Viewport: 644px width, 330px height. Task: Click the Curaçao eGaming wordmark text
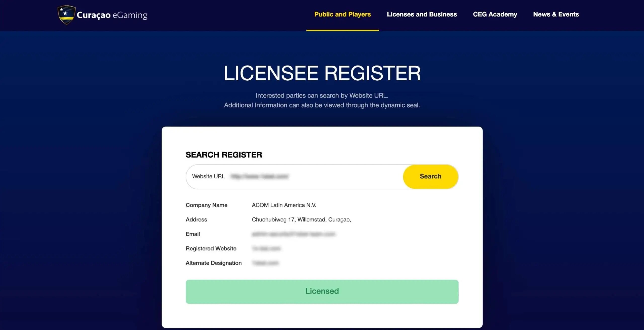coord(112,15)
